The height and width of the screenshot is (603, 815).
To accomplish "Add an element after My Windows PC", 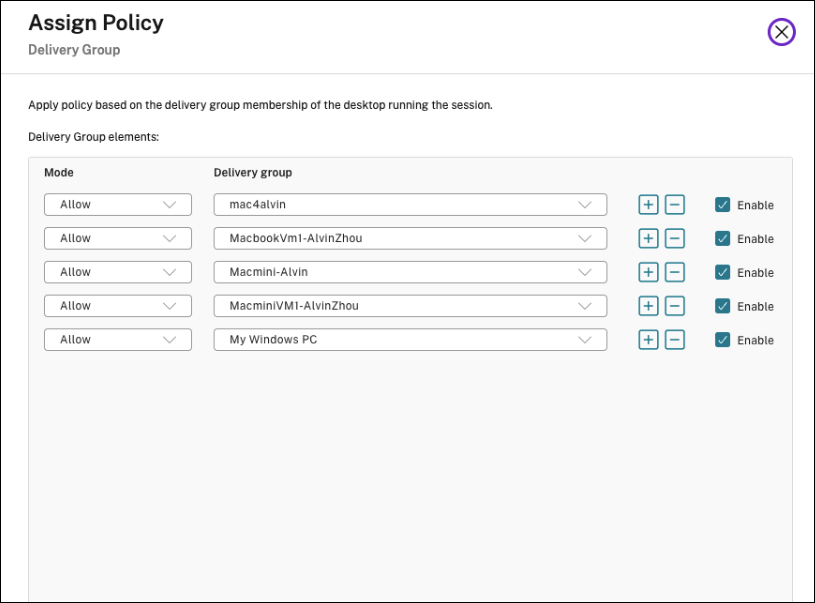I will point(648,340).
